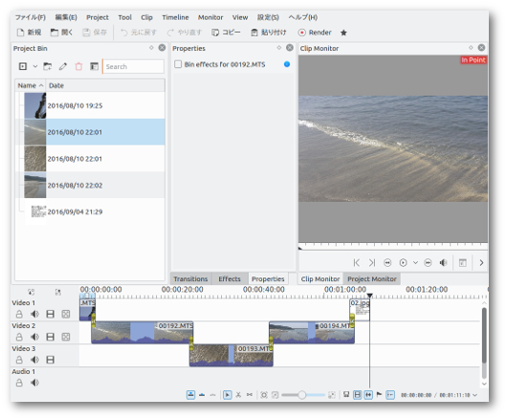Toggle lock on Video 1 track
507x420 pixels.
tap(19, 314)
